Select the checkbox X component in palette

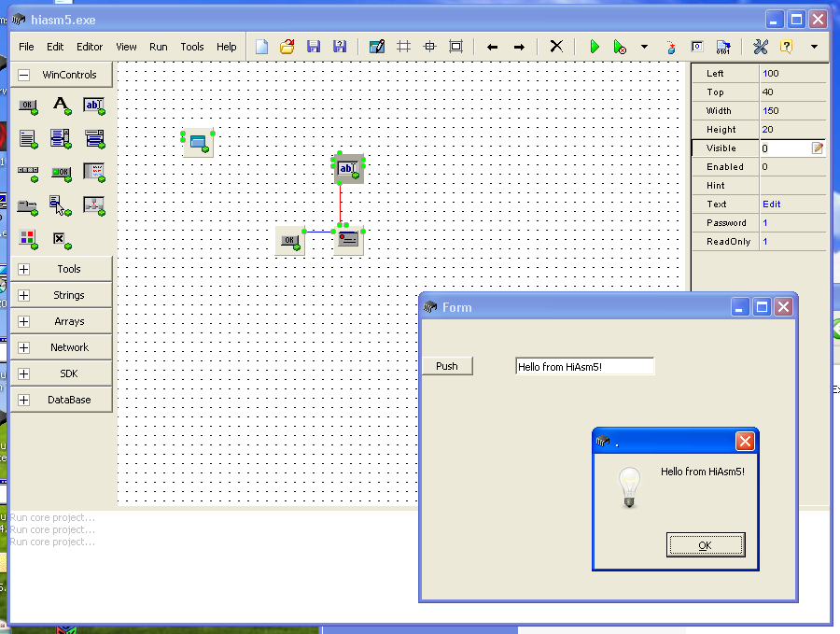click(x=62, y=241)
